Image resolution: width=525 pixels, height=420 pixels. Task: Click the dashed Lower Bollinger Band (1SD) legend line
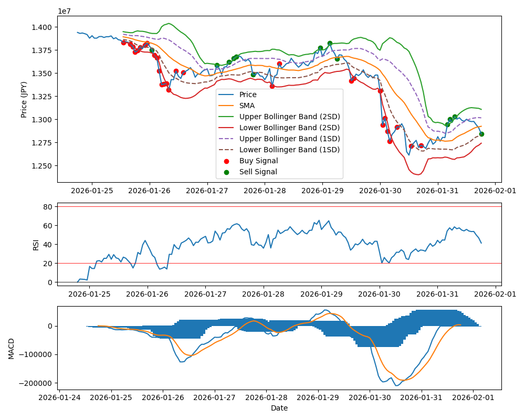pyautogui.click(x=227, y=150)
